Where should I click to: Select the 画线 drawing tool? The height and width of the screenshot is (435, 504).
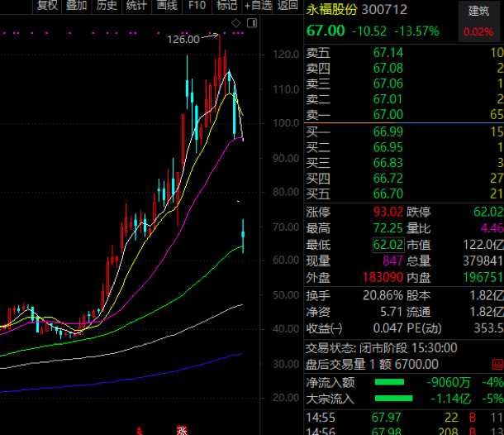[x=166, y=6]
